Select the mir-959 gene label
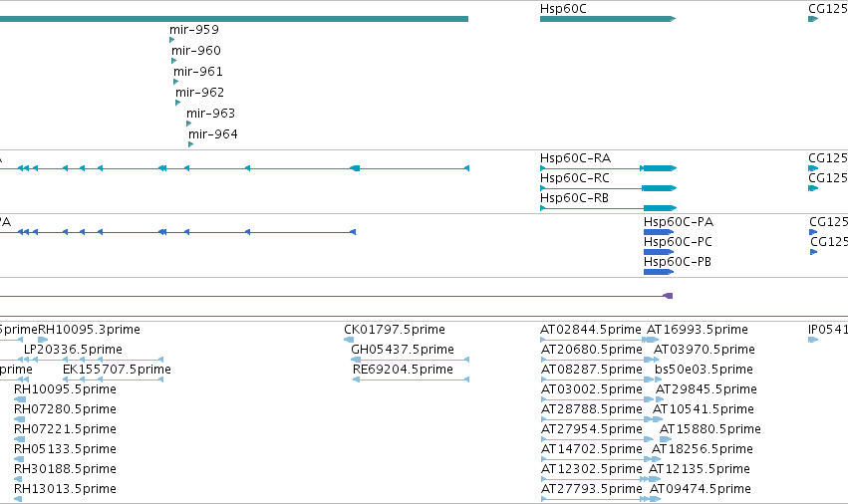This screenshot has width=848, height=504. click(194, 30)
